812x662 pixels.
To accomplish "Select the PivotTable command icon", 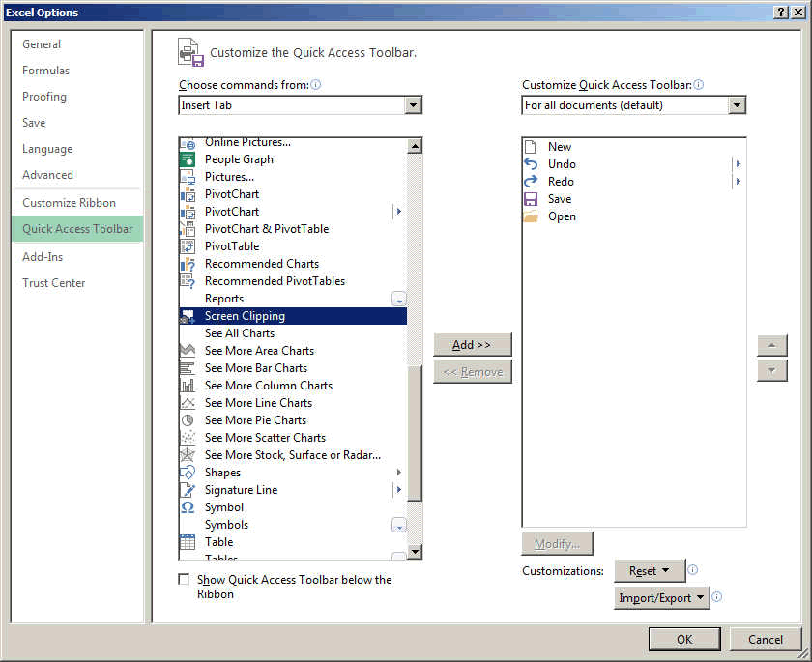I will tap(188, 246).
